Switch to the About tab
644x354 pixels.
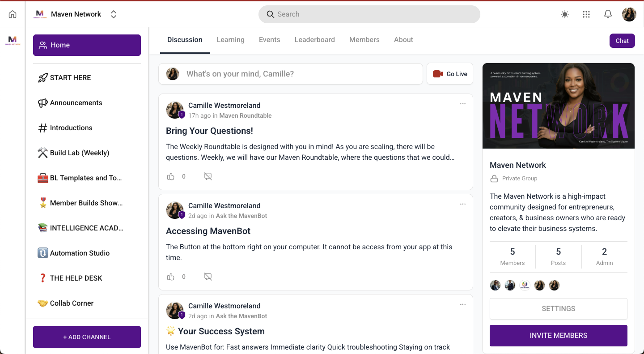click(x=403, y=40)
